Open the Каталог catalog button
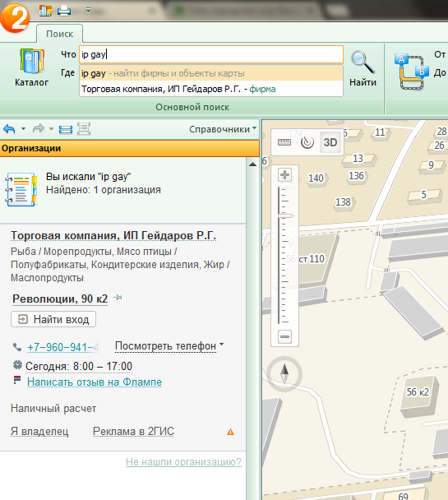Viewport: 448px width, 500px height. pyautogui.click(x=31, y=67)
